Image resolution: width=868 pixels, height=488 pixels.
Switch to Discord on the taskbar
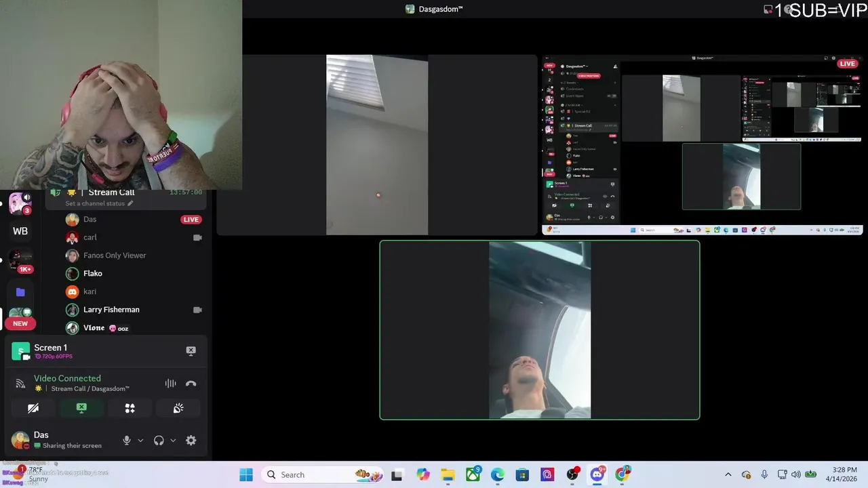(597, 474)
